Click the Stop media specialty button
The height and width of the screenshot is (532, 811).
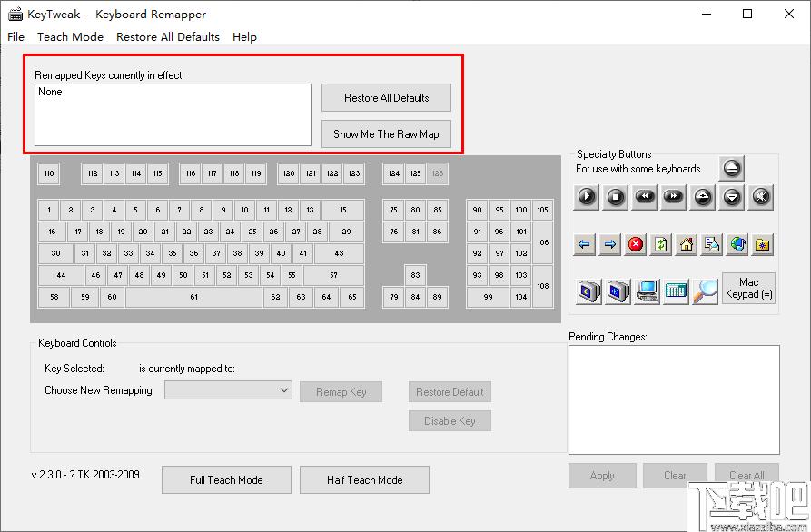pyautogui.click(x=616, y=197)
